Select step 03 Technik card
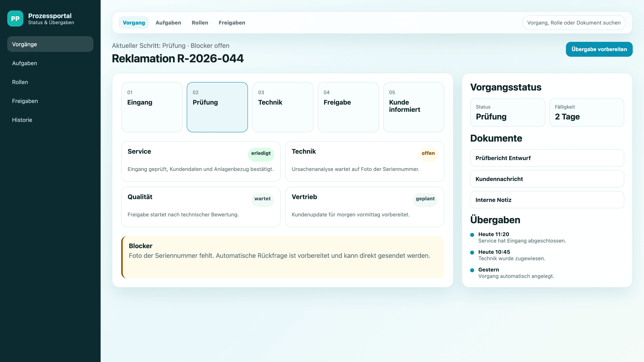This screenshot has width=644, height=362. pyautogui.click(x=283, y=107)
